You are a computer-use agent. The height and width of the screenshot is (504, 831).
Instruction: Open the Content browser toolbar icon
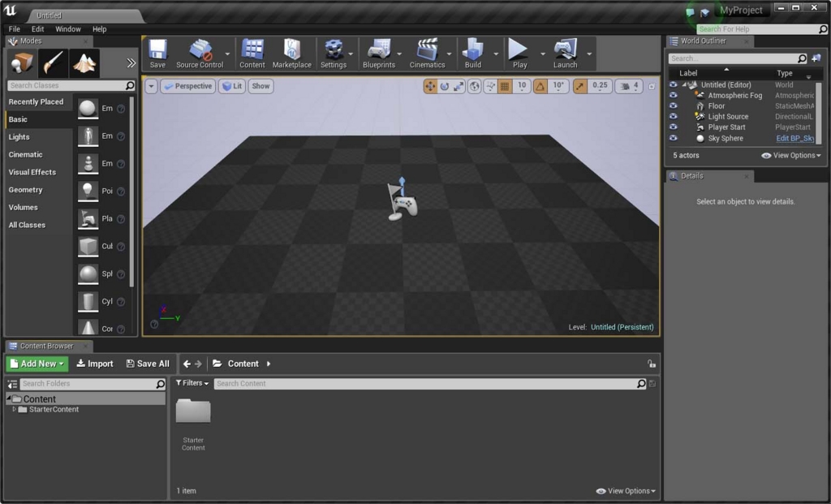point(252,54)
